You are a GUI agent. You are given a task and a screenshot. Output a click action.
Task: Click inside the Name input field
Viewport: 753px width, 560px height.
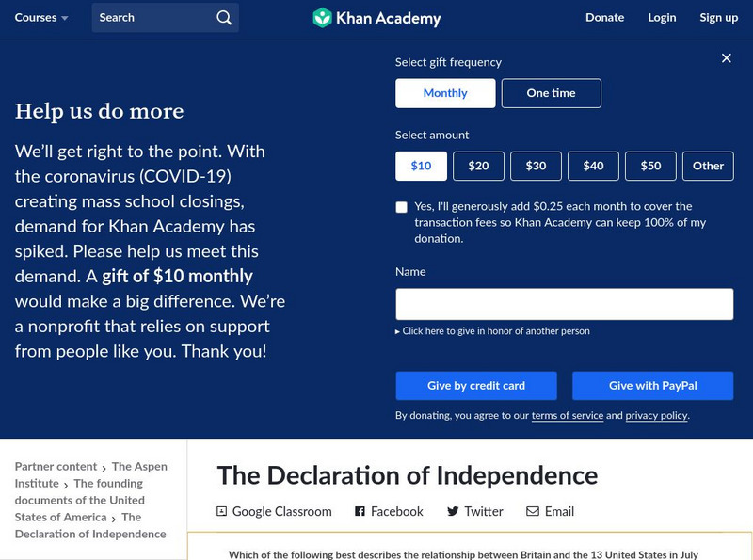[x=565, y=303]
